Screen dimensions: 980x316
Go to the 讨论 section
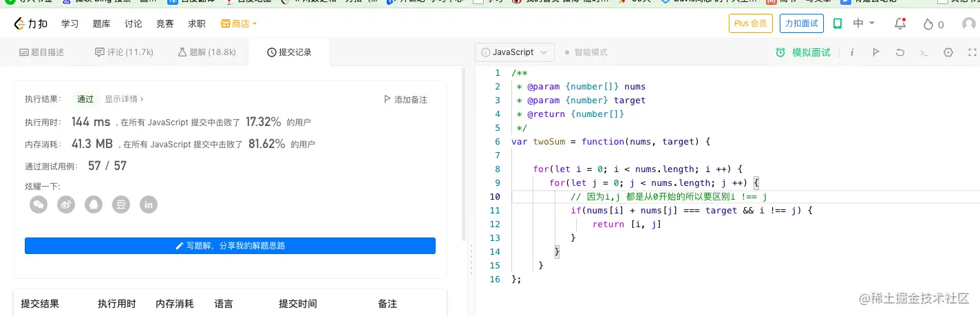(x=134, y=23)
